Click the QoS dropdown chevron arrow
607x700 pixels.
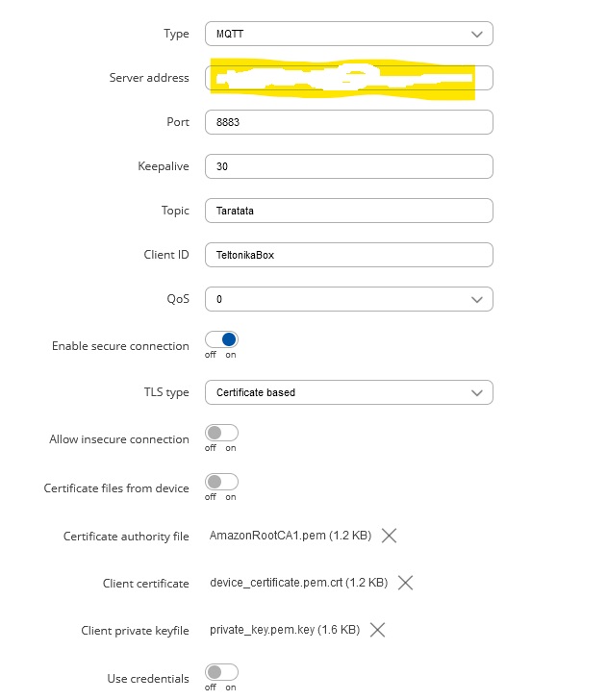477,300
